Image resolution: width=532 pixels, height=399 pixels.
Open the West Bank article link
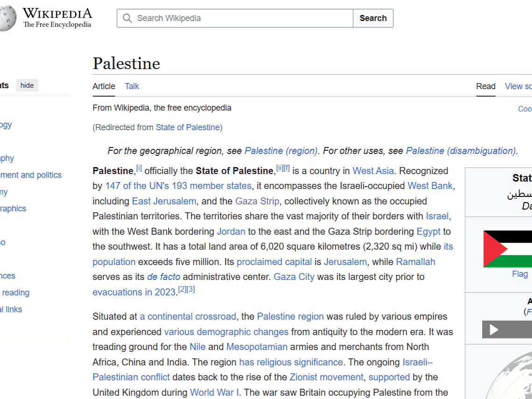click(430, 186)
